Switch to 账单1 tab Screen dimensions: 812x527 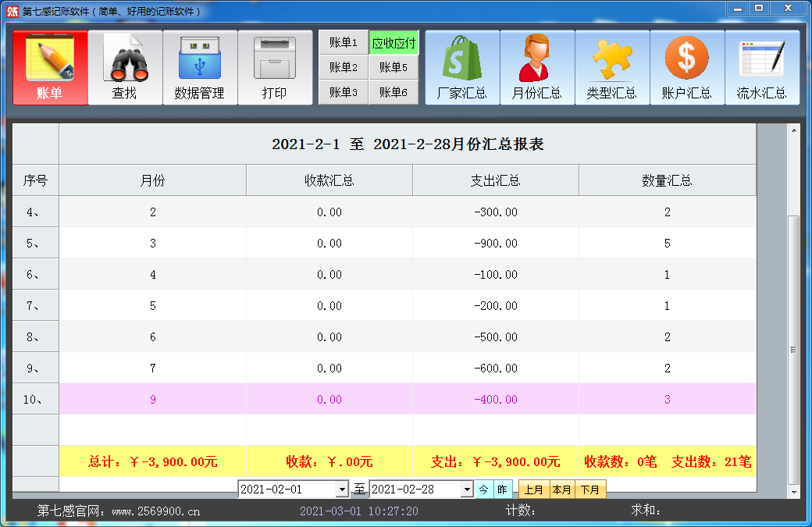[x=344, y=42]
